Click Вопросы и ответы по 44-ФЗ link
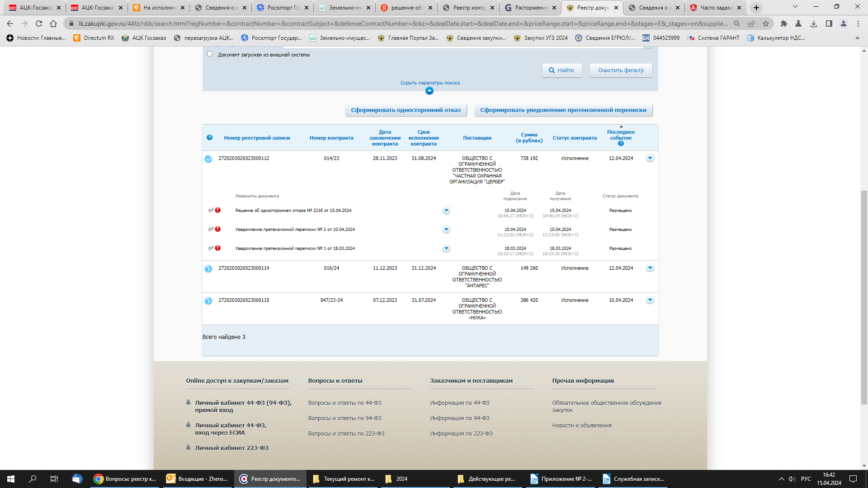 pos(344,403)
